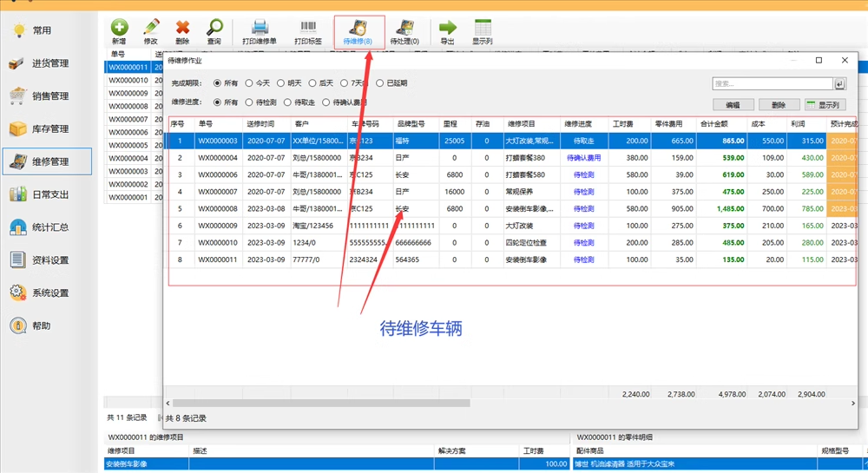Select row WX0000008 in dialog table
The width and height of the screenshot is (868, 473).
511,209
